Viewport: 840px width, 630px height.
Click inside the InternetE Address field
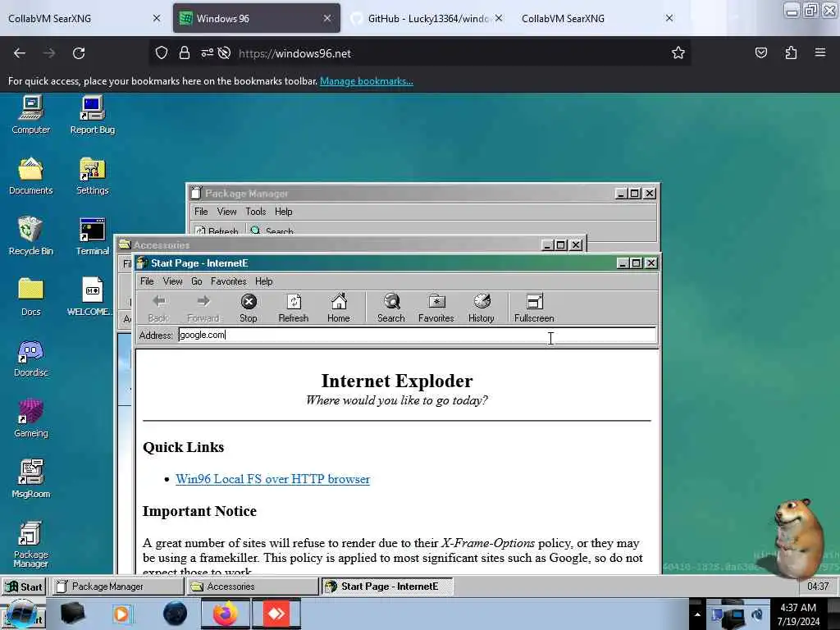click(417, 335)
